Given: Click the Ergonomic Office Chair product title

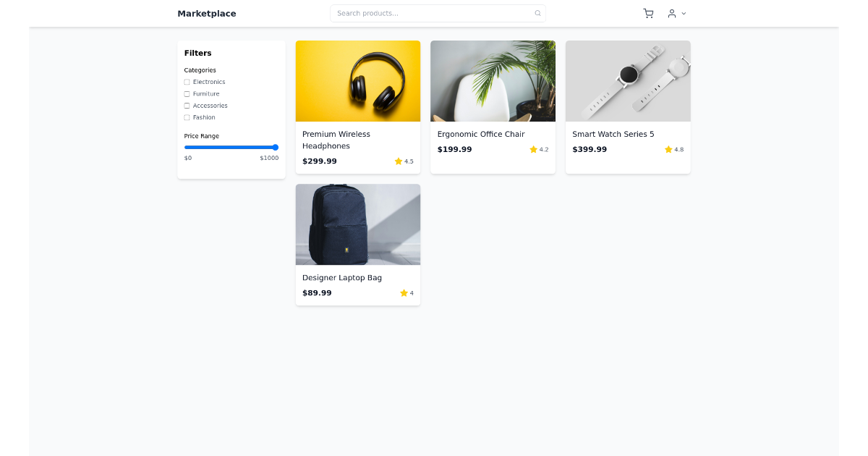Looking at the screenshot, I should (481, 134).
